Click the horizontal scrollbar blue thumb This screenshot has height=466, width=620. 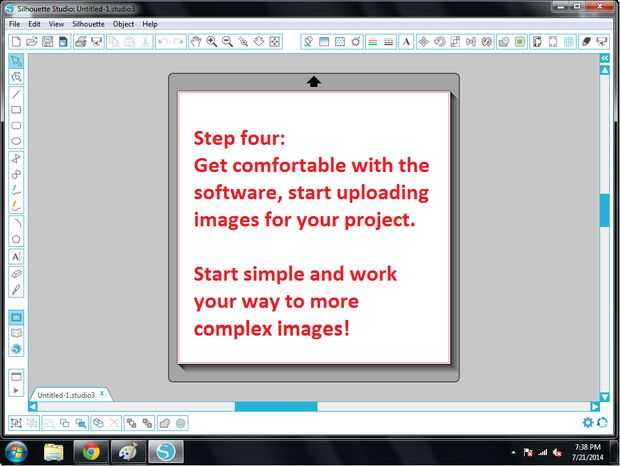point(276,406)
